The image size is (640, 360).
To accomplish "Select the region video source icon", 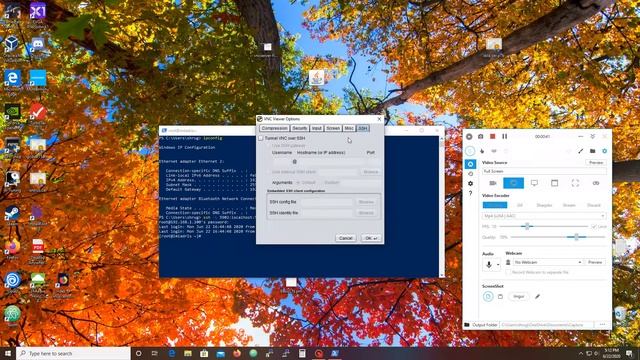I will tap(575, 183).
